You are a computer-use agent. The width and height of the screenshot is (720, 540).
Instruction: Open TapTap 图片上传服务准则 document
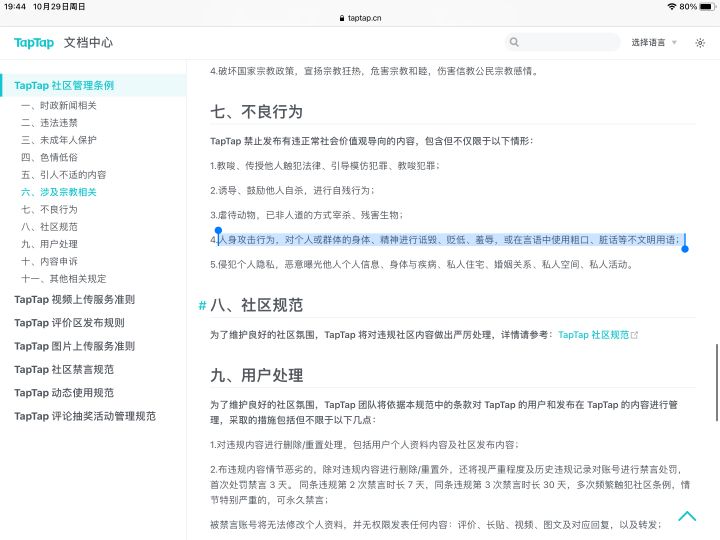click(74, 346)
